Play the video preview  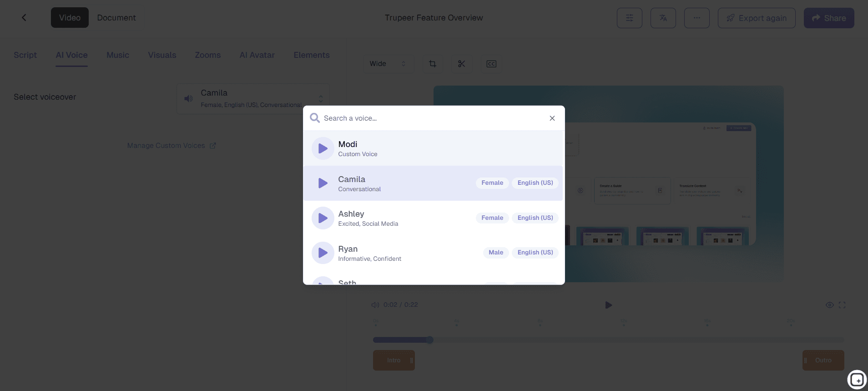[x=609, y=305]
